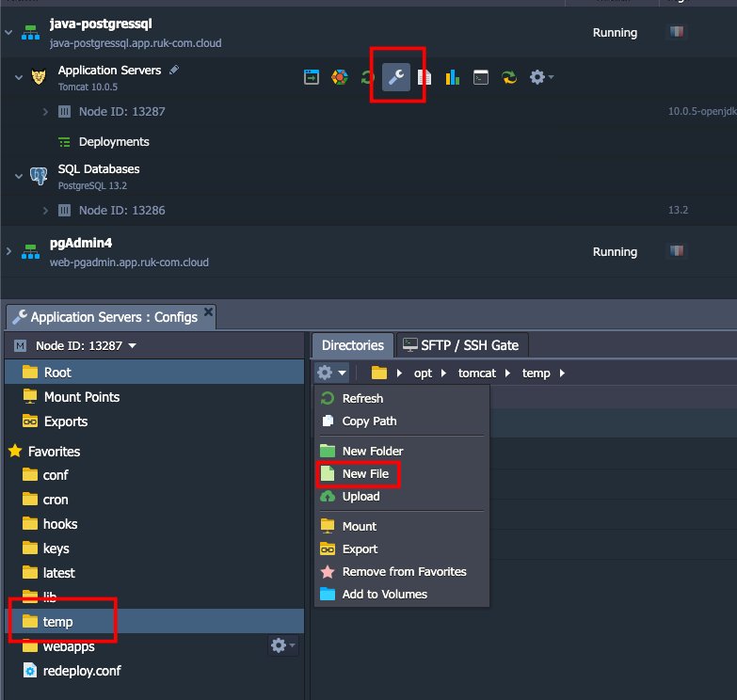The image size is (737, 700).
Task: Collapse the SQL Databases layer
Action: tap(18, 176)
